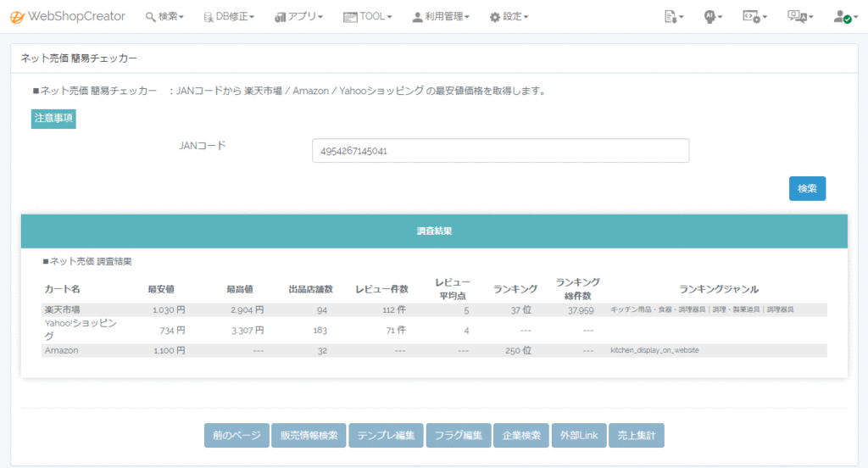The width and height of the screenshot is (868, 468).
Task: Click the kitchen_display_on_website genre text
Action: coord(654,351)
